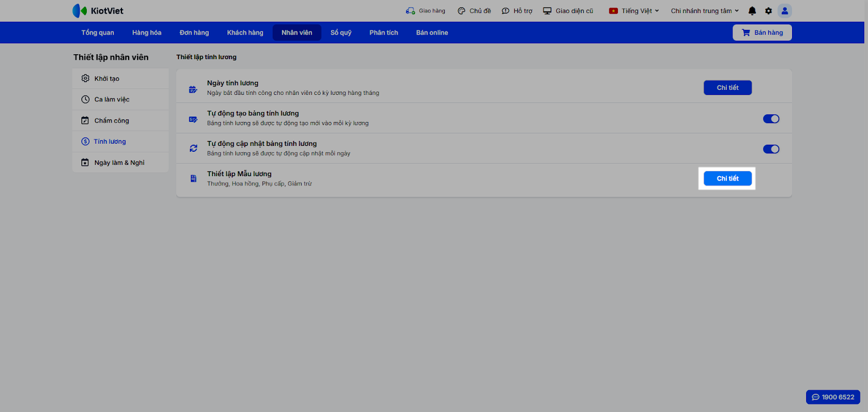Image resolution: width=868 pixels, height=412 pixels.
Task: Click the Chấm công calendar-check icon
Action: coord(85,120)
